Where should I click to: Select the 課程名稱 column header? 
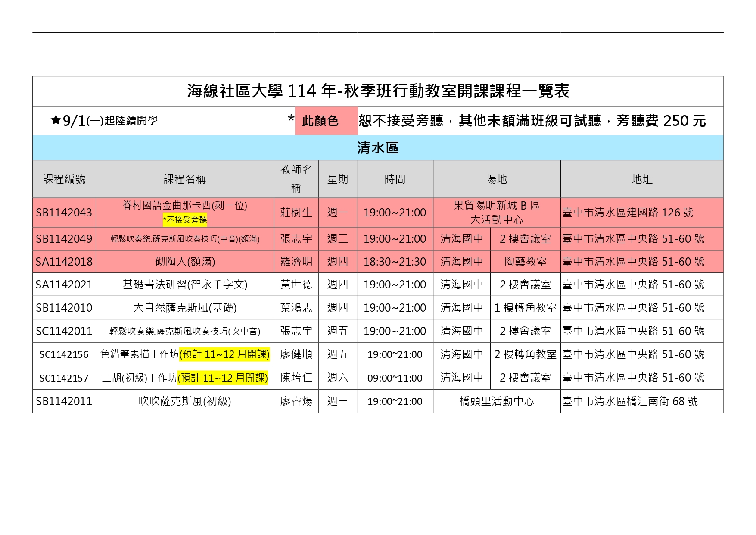185,179
